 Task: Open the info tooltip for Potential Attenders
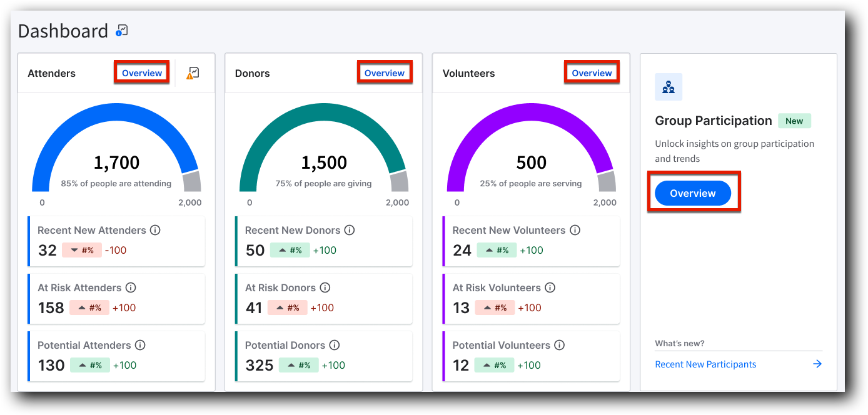[140, 345]
